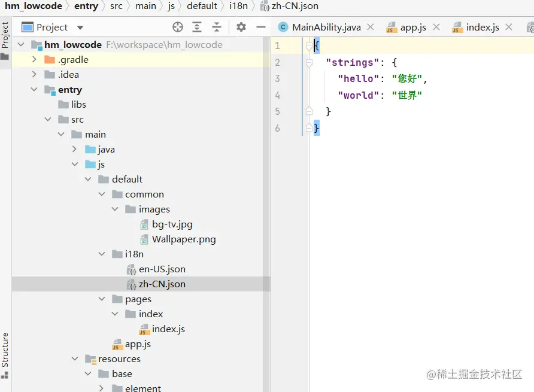Collapse the index folder under pages
The height and width of the screenshot is (392, 534).
(115, 314)
